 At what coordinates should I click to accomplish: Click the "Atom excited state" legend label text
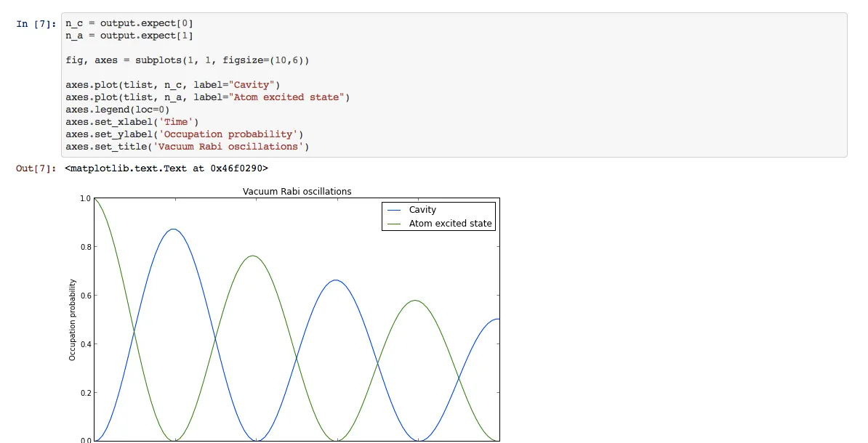coord(450,224)
